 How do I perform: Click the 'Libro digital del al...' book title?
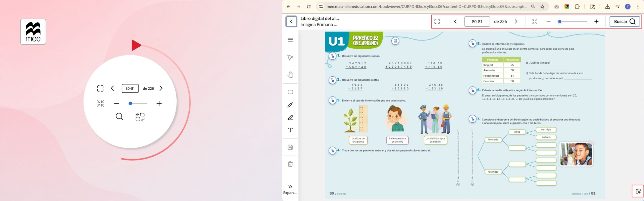[x=319, y=18]
